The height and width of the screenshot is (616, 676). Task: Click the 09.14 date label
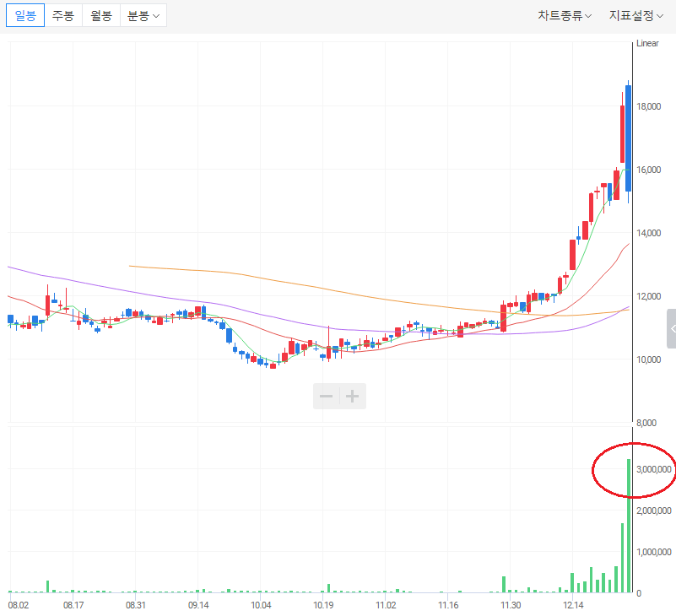[x=198, y=605]
